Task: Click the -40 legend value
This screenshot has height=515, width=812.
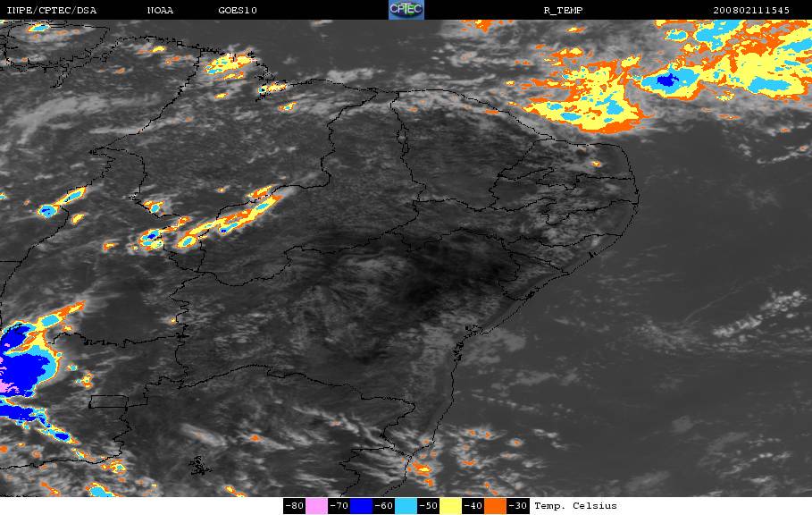Action: pos(473,506)
